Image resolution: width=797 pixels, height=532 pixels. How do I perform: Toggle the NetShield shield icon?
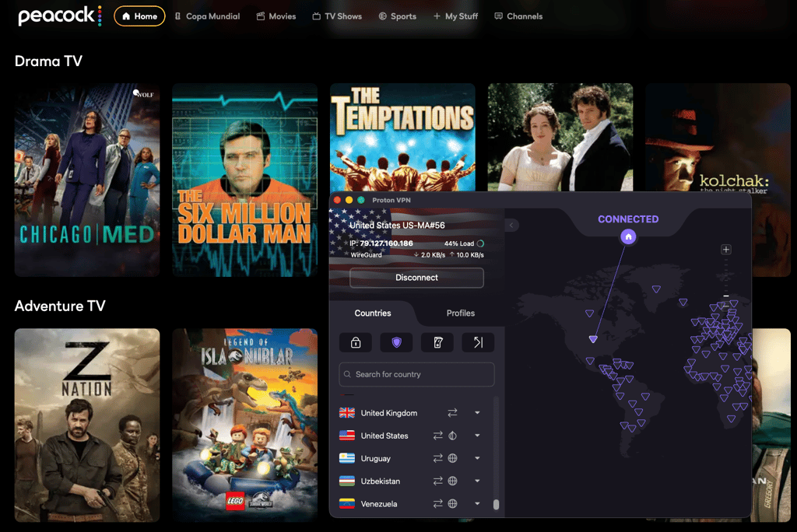[396, 342]
